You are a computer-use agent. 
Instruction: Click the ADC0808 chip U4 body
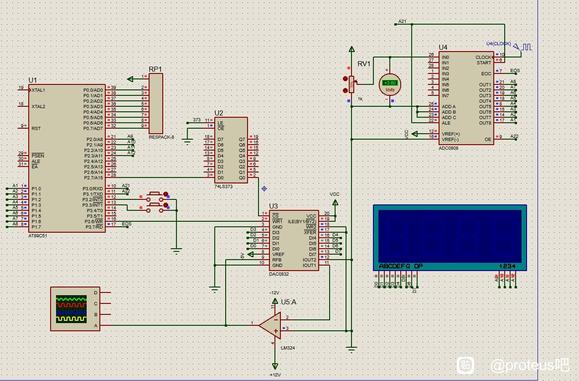[x=466, y=98]
